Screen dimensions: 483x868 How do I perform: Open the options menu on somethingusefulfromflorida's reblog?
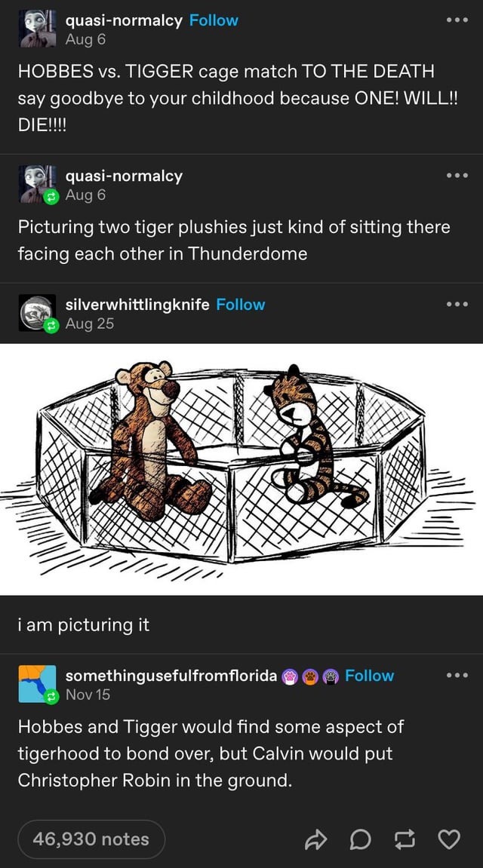click(456, 676)
